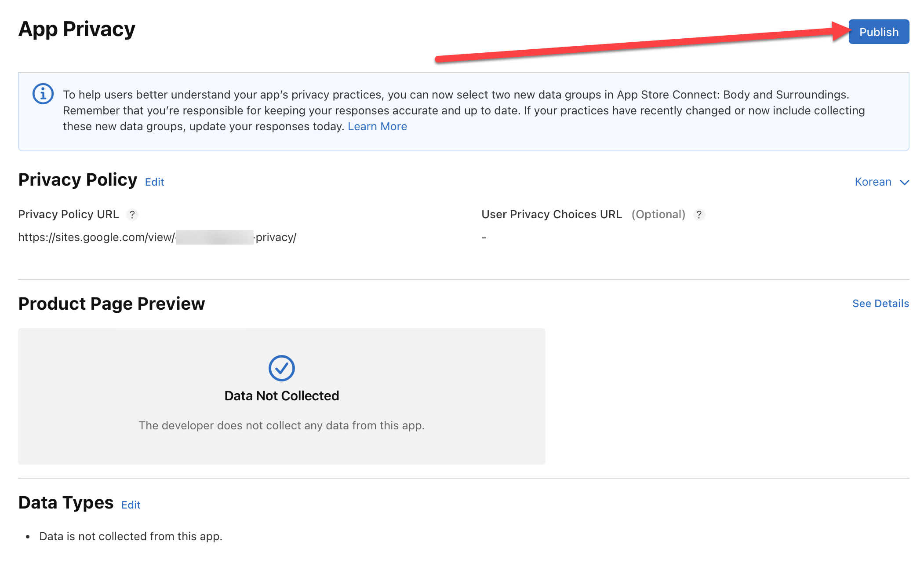Click the Product Page Preview heading
924x571 pixels.
(x=112, y=304)
